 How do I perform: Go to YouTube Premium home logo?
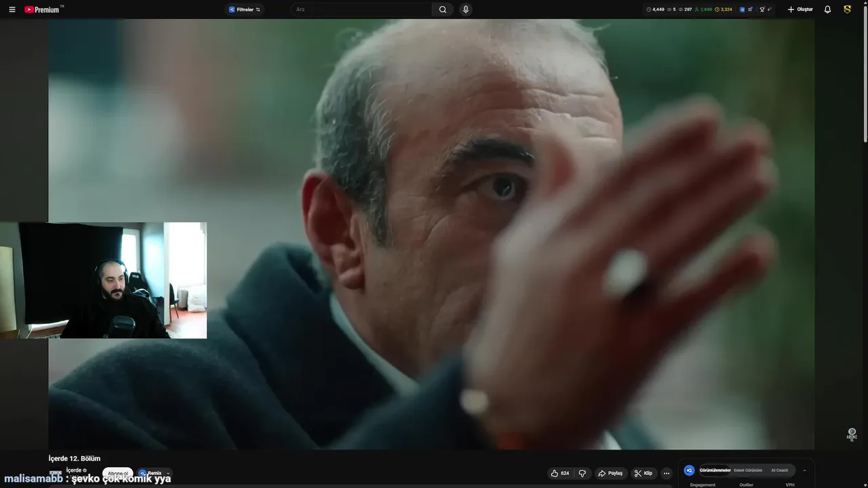tap(43, 9)
